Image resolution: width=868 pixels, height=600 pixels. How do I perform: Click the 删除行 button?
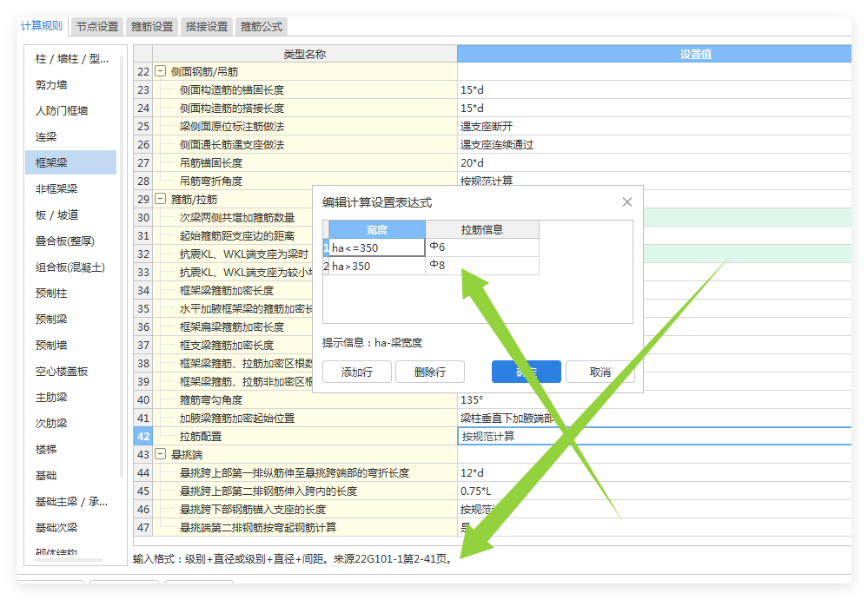click(428, 372)
